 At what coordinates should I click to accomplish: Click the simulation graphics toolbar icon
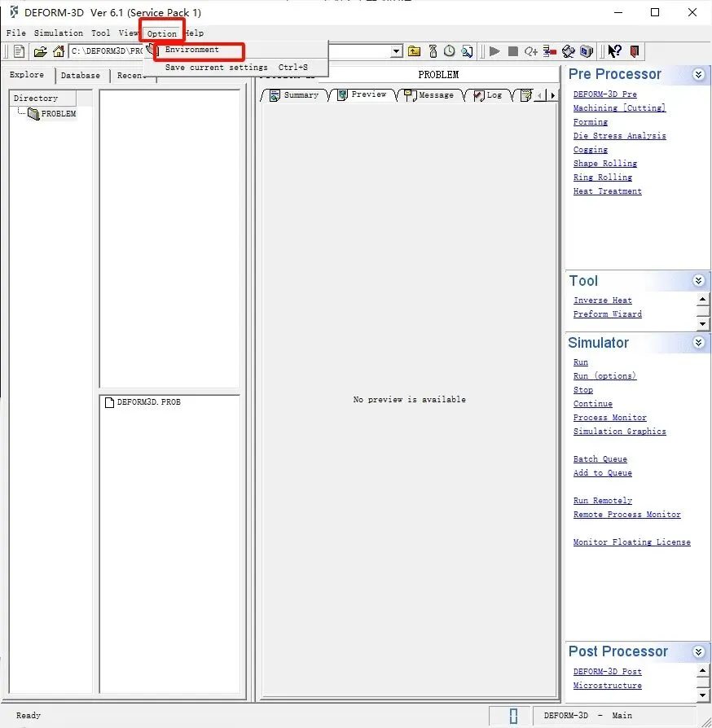point(569,51)
